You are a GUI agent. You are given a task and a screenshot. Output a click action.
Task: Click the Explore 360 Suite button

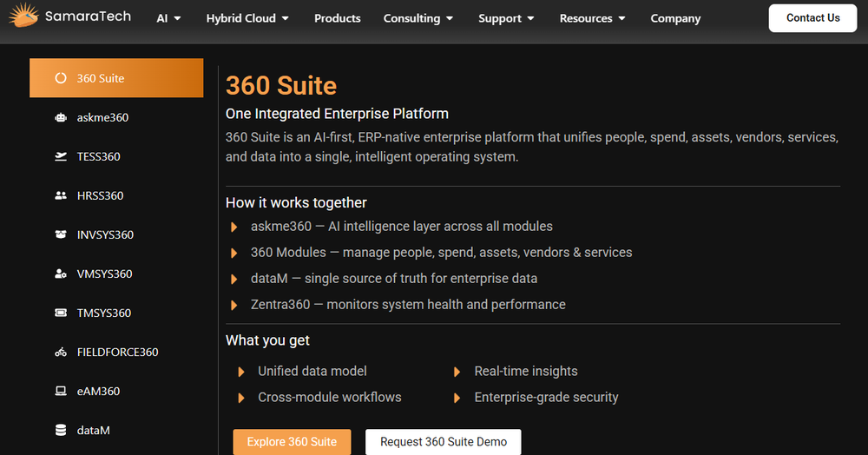click(x=292, y=442)
